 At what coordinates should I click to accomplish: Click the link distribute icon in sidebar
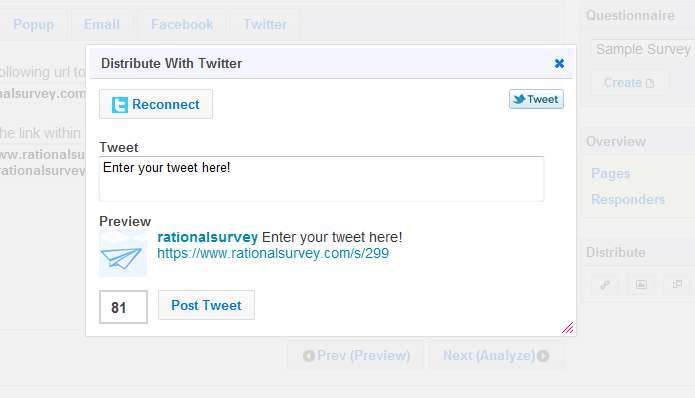point(605,285)
